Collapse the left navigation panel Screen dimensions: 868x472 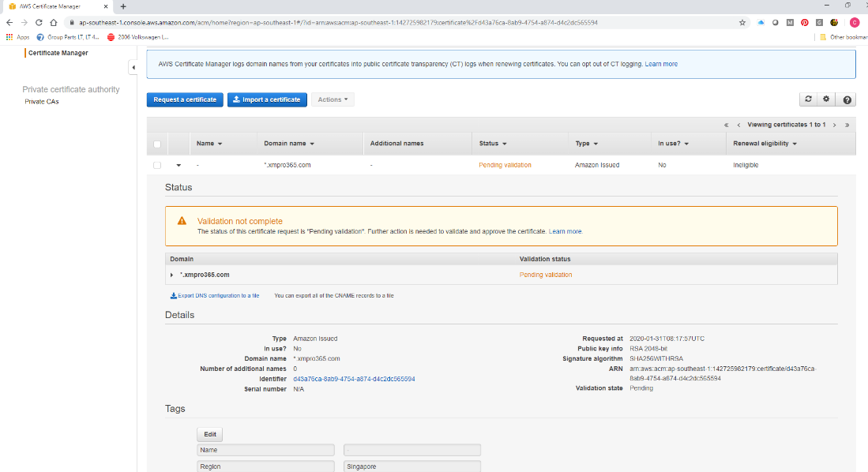click(x=133, y=68)
